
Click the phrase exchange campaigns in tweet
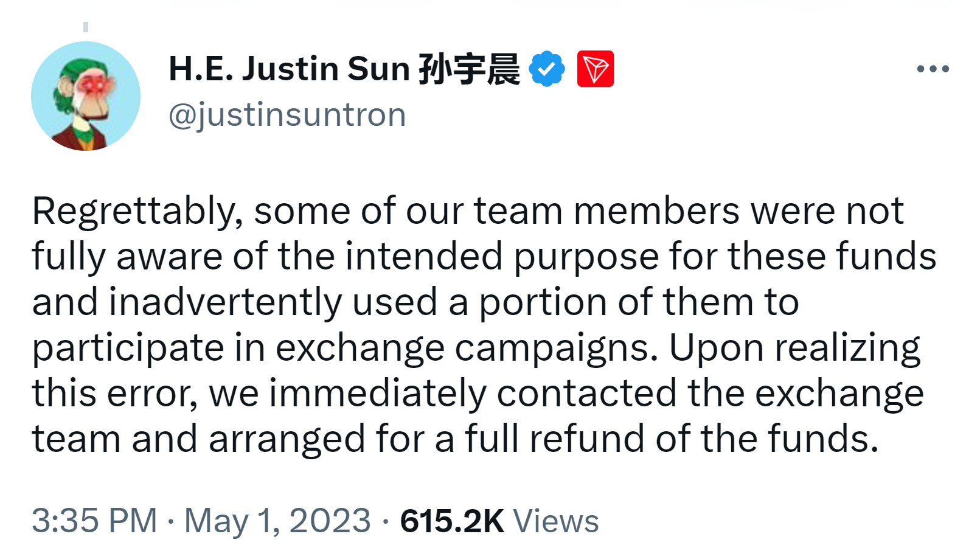pyautogui.click(x=467, y=349)
